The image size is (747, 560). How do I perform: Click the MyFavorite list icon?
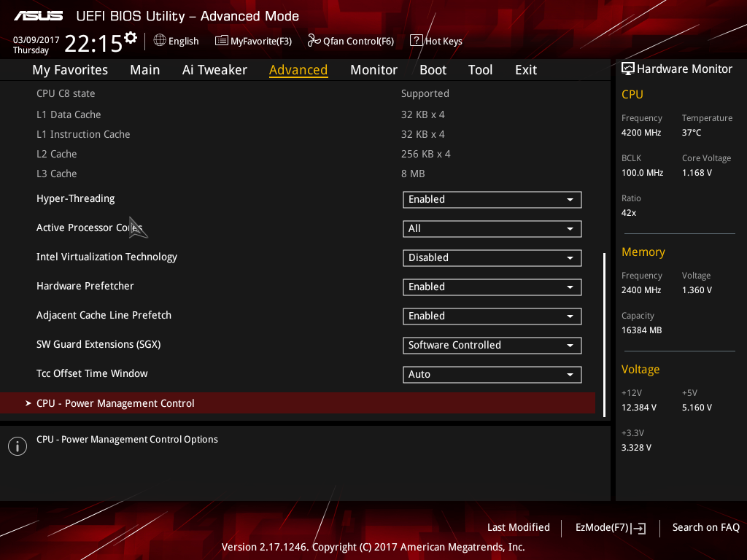[x=222, y=41]
